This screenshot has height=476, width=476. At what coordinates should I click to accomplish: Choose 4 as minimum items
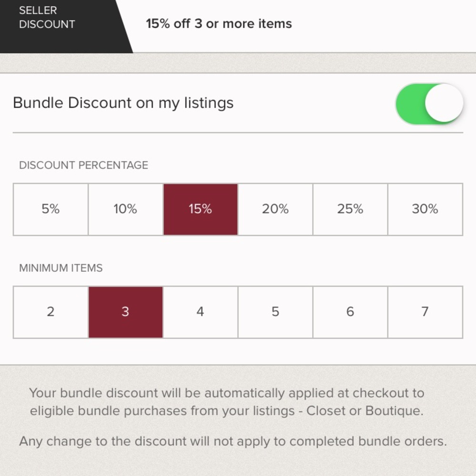click(x=200, y=312)
